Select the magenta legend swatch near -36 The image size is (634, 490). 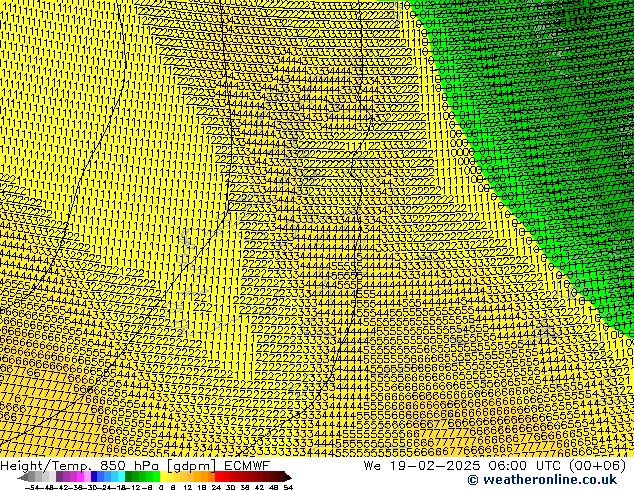point(80,477)
